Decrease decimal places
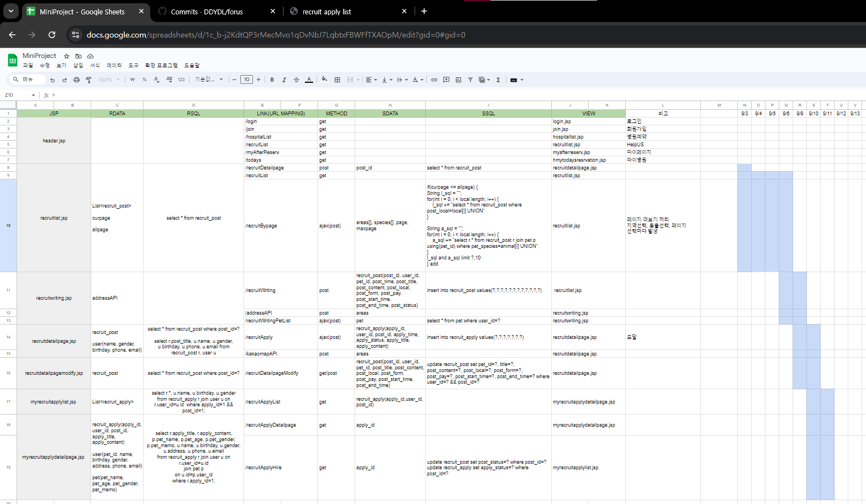Image resolution: width=866 pixels, height=504 pixels. click(157, 80)
